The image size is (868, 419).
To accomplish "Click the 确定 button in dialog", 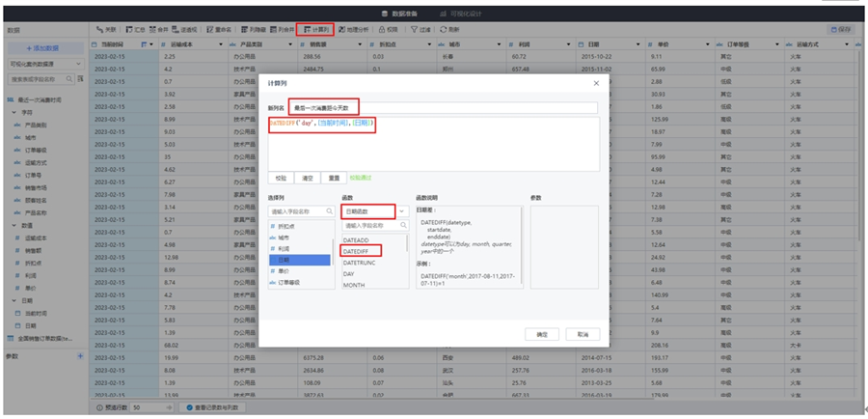I will (x=541, y=334).
